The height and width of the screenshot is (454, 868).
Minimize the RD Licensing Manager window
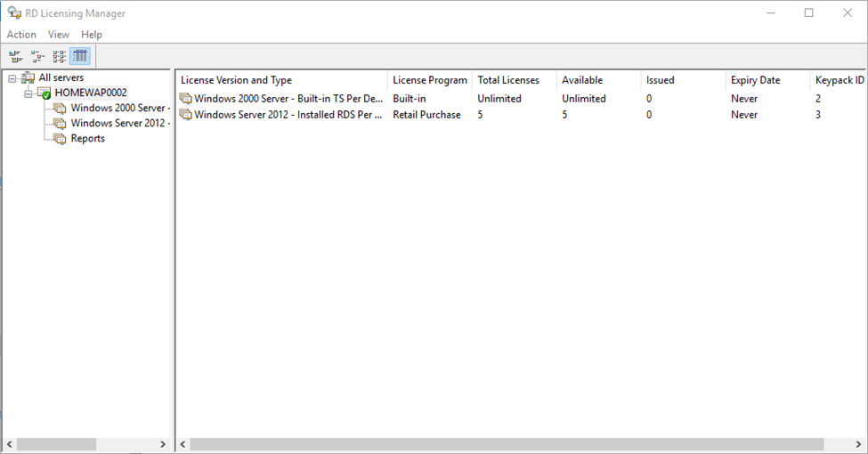(x=771, y=12)
